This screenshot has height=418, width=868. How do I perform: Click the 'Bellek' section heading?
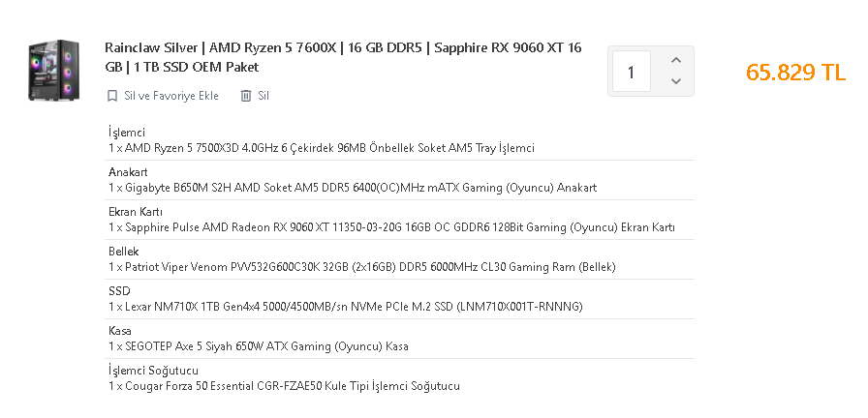123,252
